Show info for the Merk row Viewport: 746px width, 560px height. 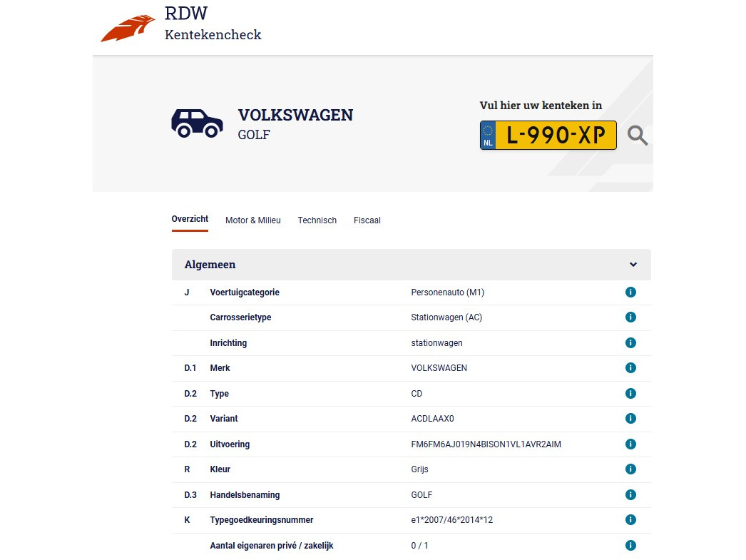tap(630, 368)
